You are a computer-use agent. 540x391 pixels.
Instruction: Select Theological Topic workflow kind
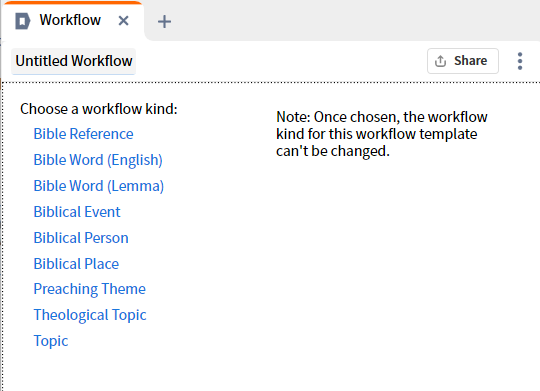coord(90,315)
